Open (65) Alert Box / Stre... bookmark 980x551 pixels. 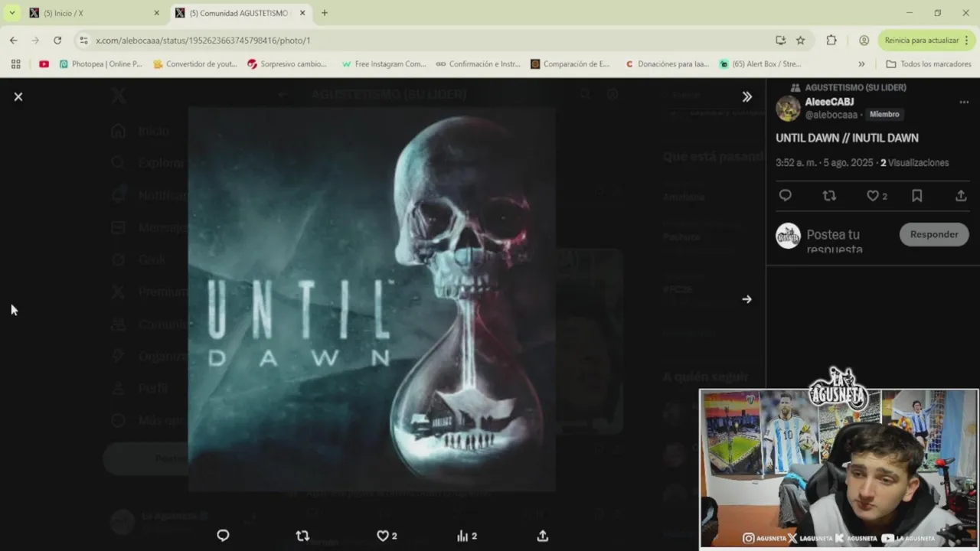tap(760, 64)
